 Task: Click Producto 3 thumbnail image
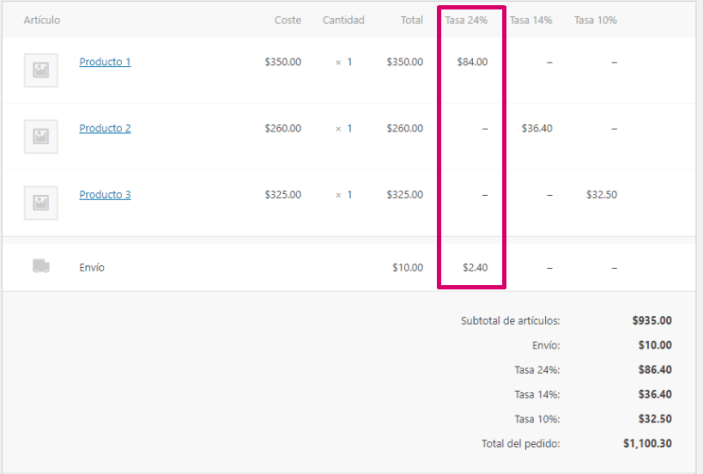pos(41,202)
